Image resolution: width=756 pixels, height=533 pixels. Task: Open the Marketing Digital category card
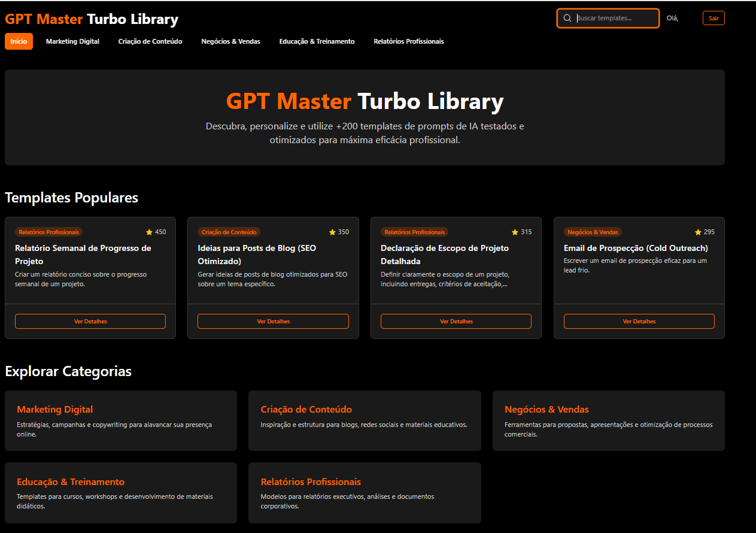pos(121,420)
